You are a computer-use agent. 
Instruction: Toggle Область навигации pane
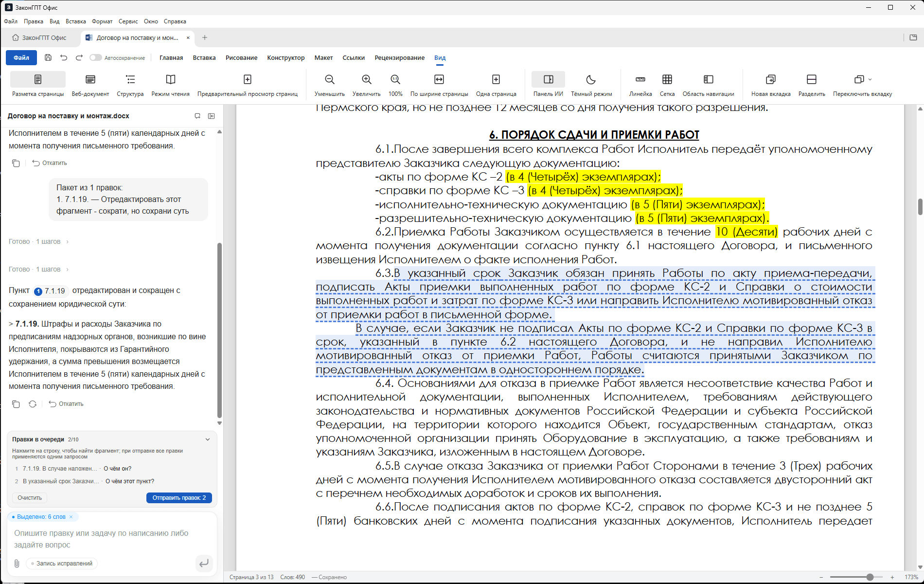[x=708, y=85]
